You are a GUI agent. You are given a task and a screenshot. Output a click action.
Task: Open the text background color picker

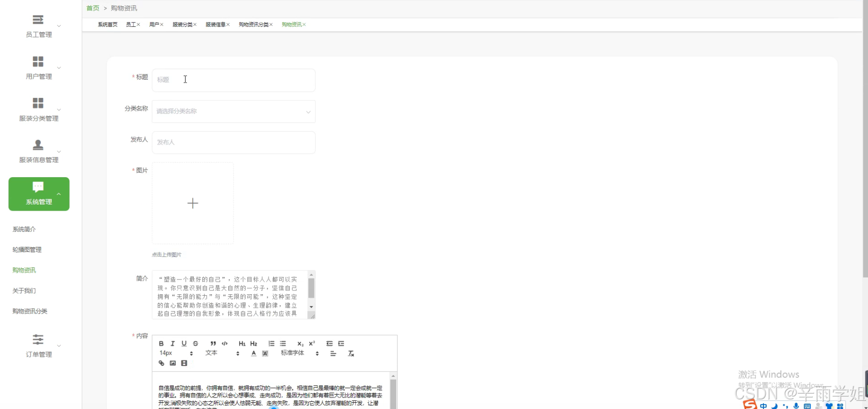[x=265, y=353]
